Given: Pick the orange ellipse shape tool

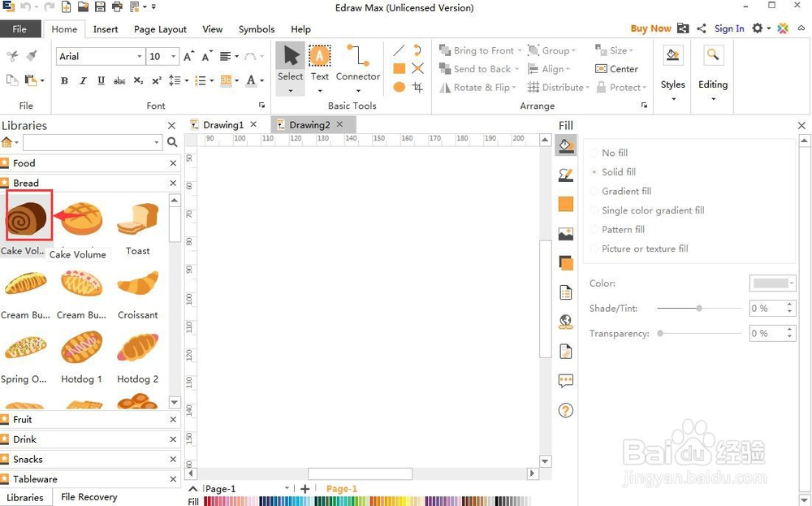Looking at the screenshot, I should click(399, 87).
